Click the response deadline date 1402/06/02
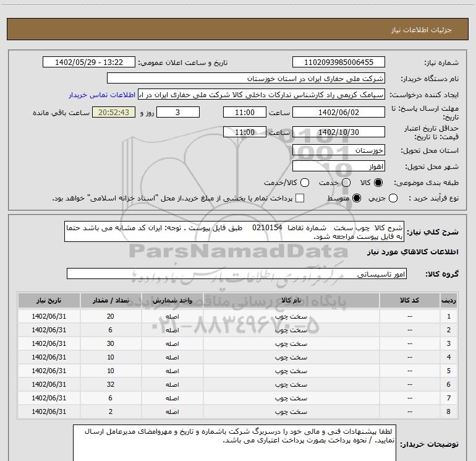 (x=338, y=112)
